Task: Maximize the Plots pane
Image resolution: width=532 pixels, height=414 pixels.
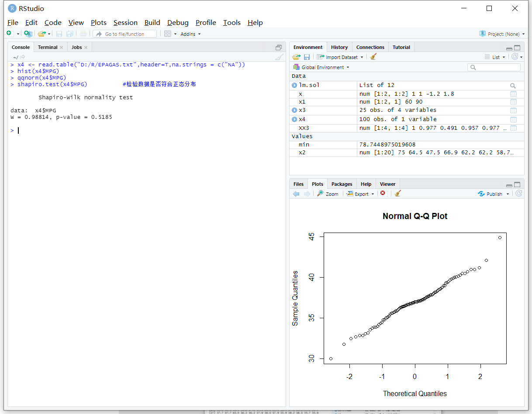Action: (x=517, y=184)
